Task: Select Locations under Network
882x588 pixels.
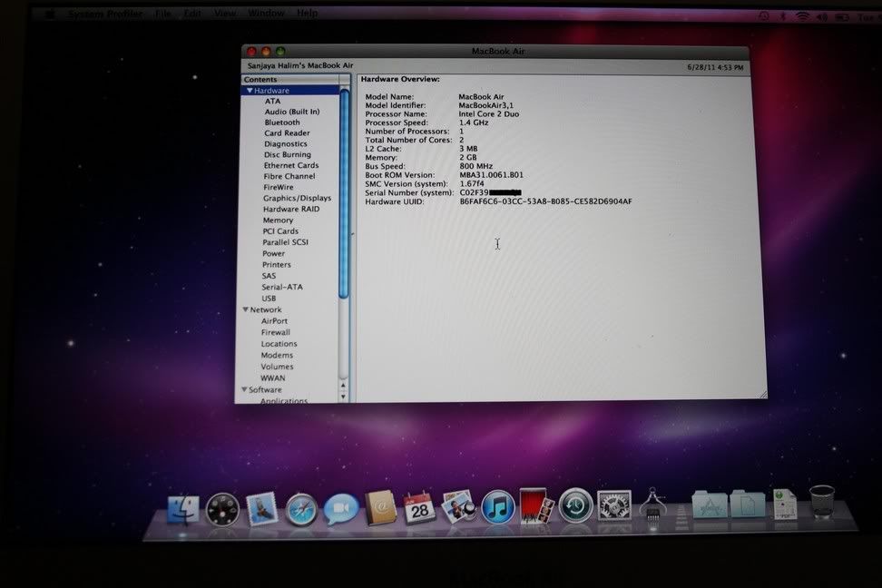Action: pos(279,344)
